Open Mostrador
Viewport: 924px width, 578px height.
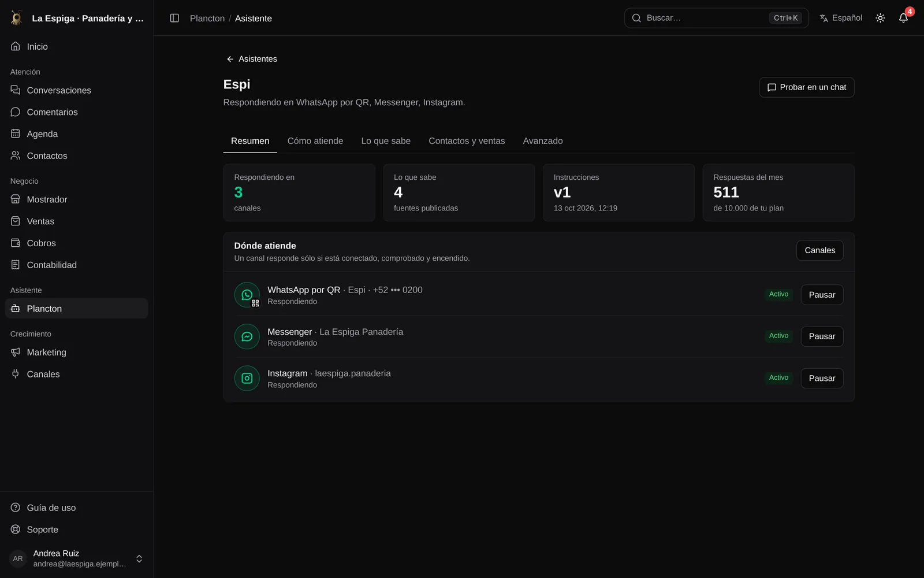77,199
